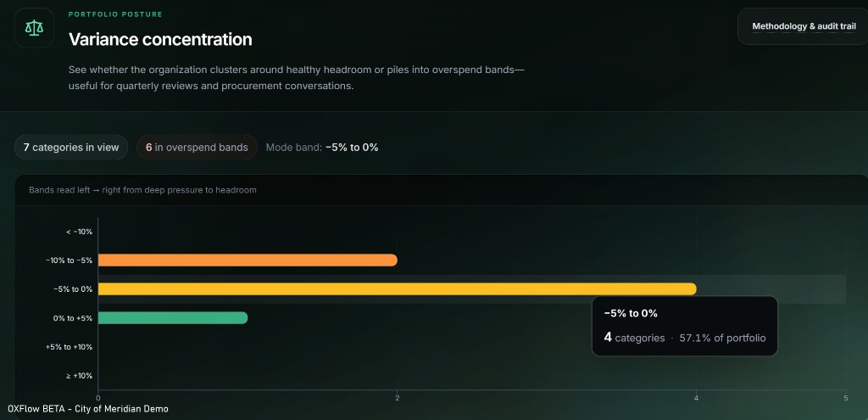Screen dimensions: 868x420
Task: Click the 6 in overspend bands chip
Action: [197, 148]
